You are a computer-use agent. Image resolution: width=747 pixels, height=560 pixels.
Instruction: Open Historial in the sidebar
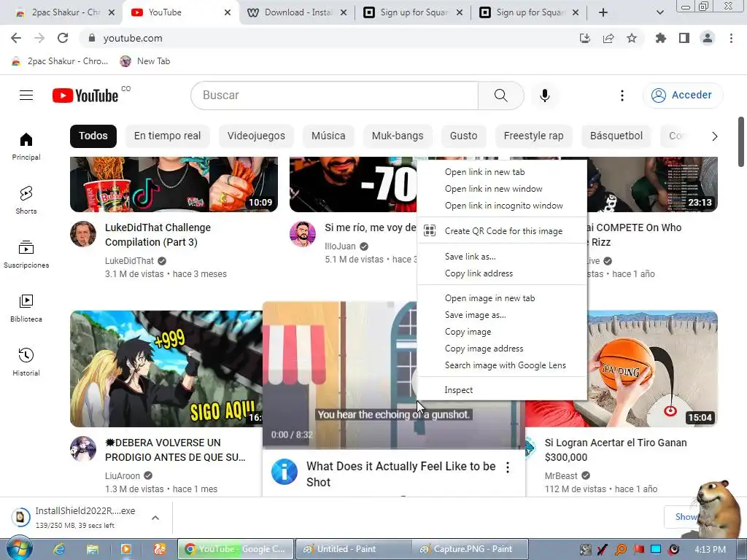point(26,362)
